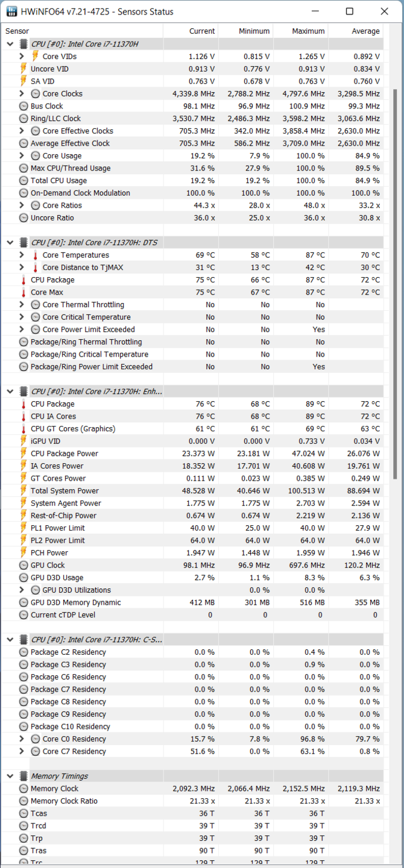Expand the Core Temperatures row
The image size is (404, 868).
point(22,255)
